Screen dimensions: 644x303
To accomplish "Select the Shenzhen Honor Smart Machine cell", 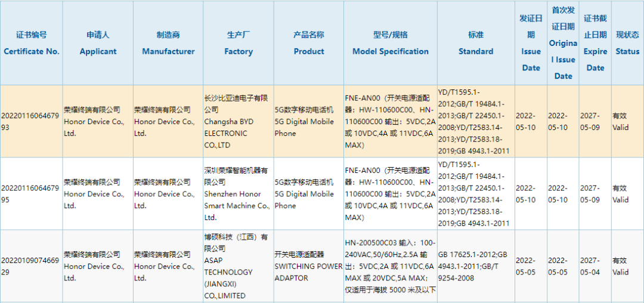I will pos(237,194).
